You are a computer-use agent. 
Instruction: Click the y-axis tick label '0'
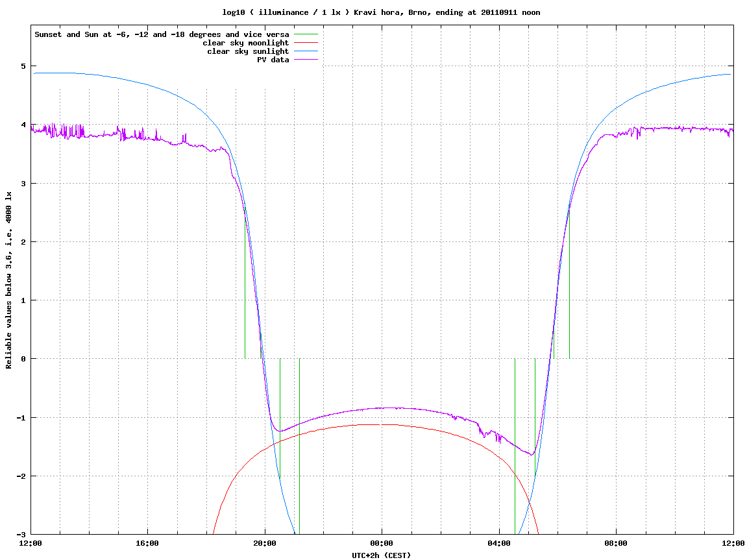coord(23,359)
